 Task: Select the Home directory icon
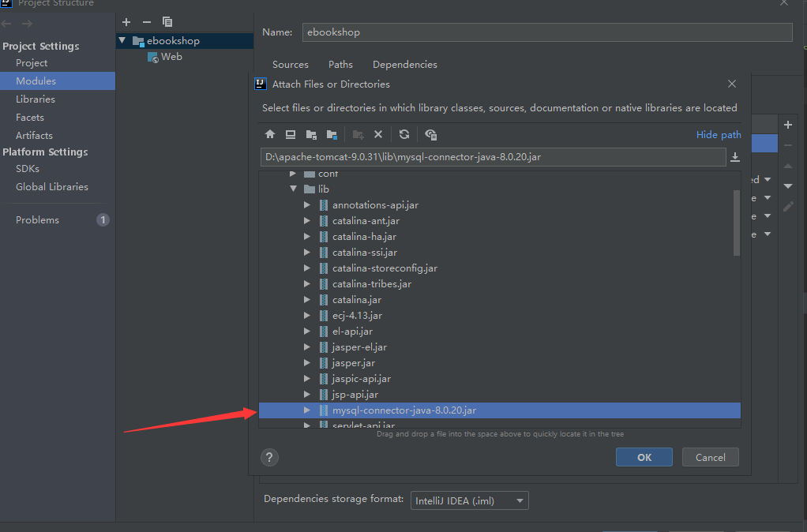point(270,134)
